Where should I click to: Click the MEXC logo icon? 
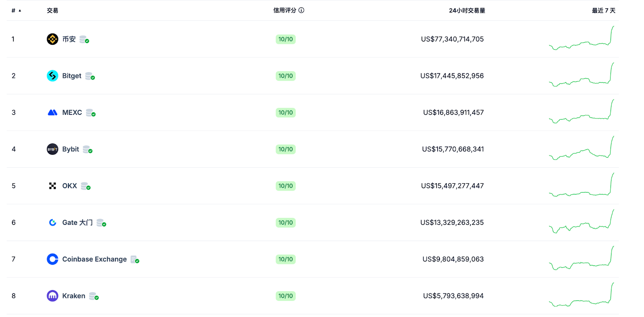[52, 112]
